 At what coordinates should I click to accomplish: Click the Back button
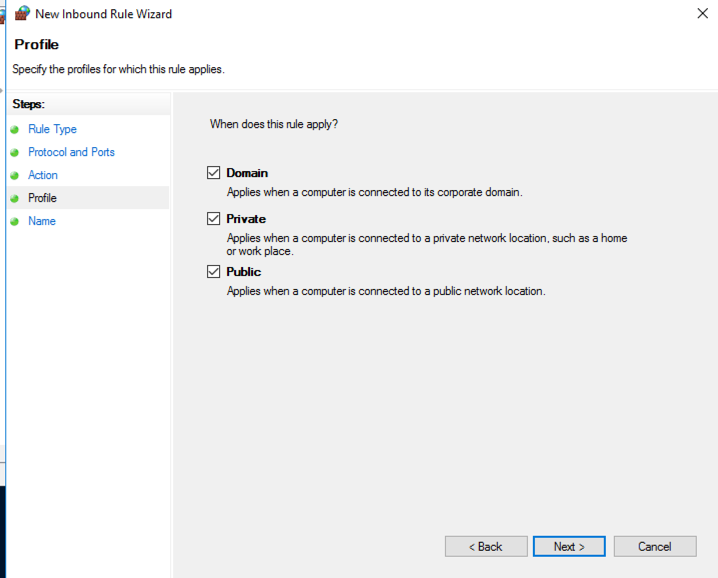point(486,547)
